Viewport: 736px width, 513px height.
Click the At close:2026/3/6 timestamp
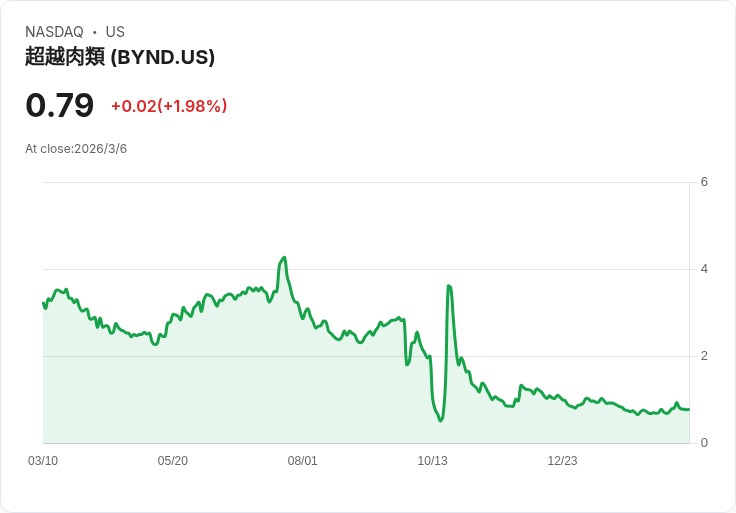click(x=76, y=149)
